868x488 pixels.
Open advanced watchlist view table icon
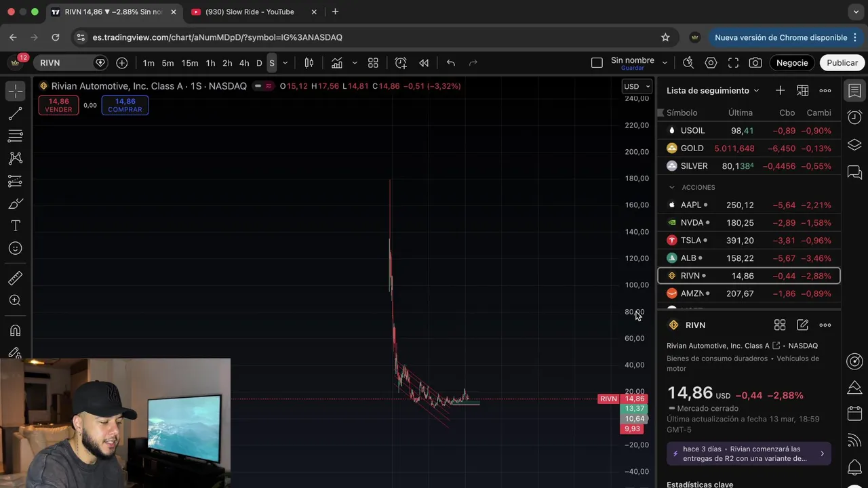click(803, 90)
